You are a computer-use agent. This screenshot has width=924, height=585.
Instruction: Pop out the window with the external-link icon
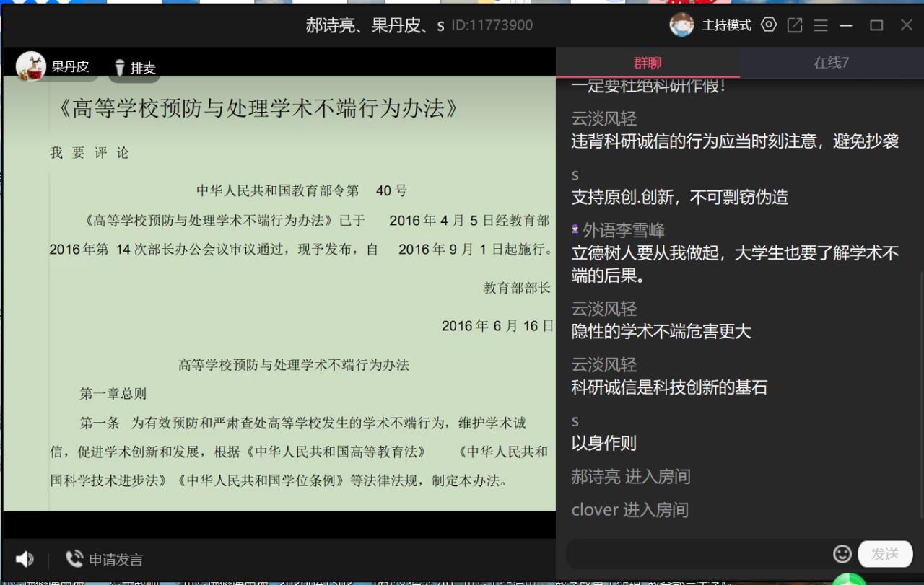click(x=795, y=25)
